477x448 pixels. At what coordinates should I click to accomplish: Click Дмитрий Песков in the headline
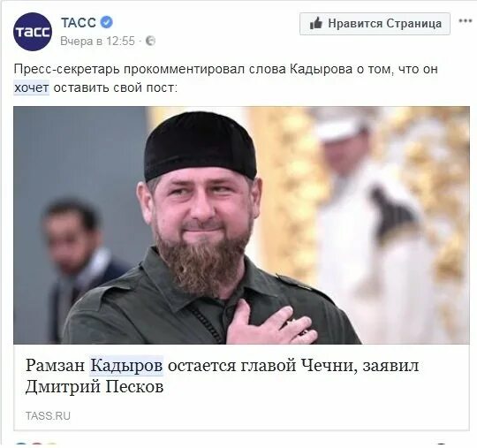(95, 386)
